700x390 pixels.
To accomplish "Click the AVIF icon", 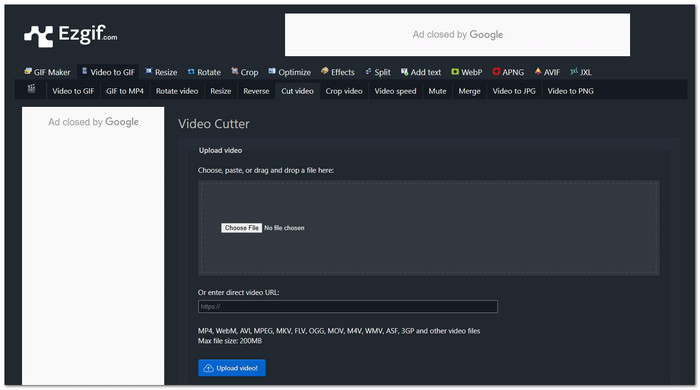I will pos(538,71).
